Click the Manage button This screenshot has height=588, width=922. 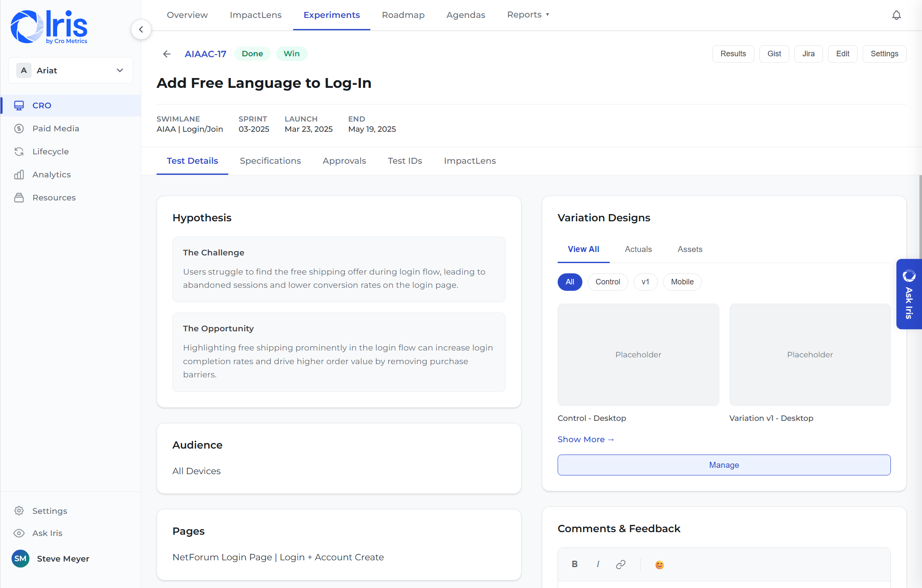(x=724, y=465)
